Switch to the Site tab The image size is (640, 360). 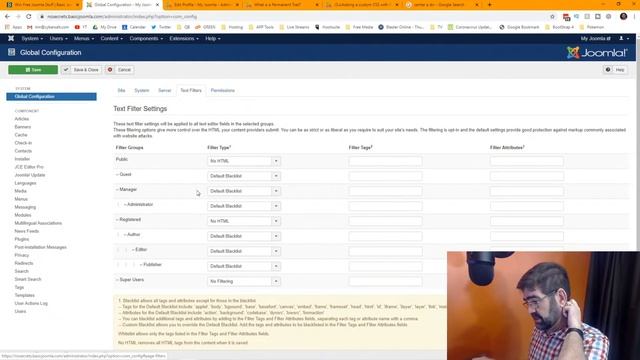[x=121, y=90]
